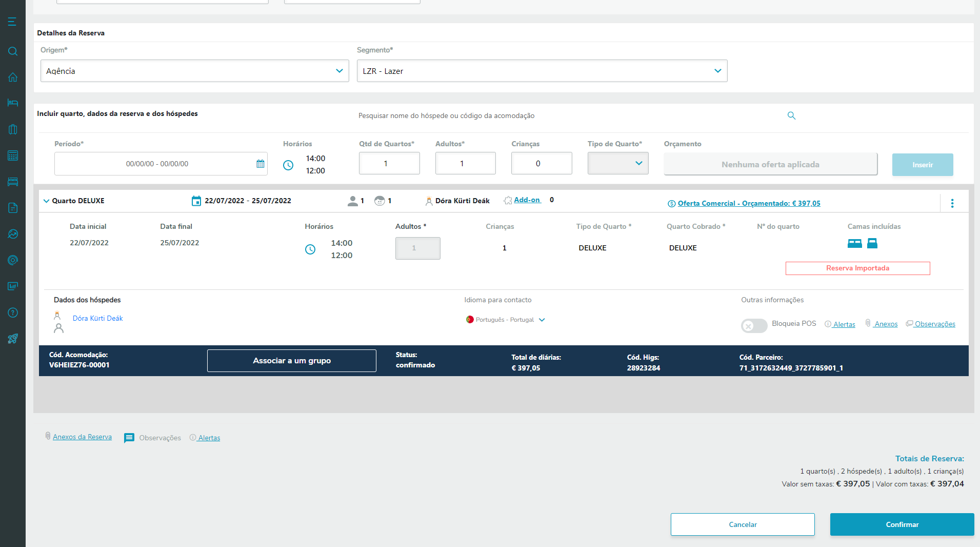980x547 pixels.
Task: Open the Segmento dropdown showing LZR - Lazer
Action: coord(542,71)
